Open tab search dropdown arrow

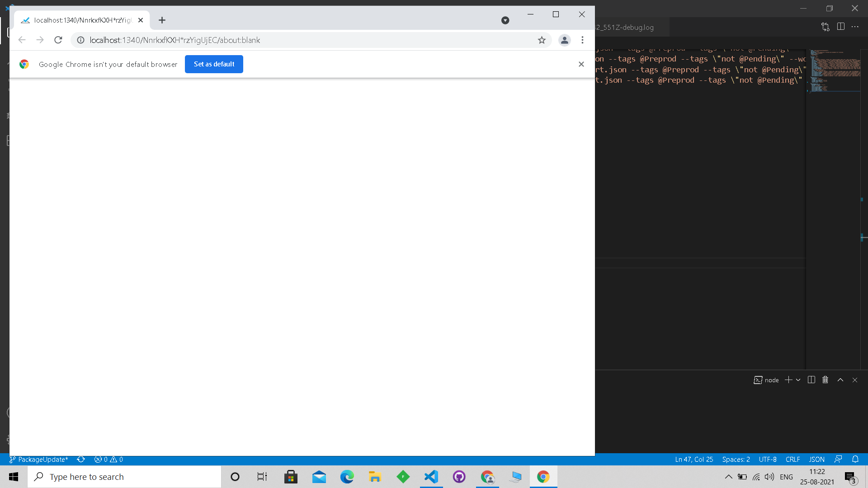tap(505, 20)
